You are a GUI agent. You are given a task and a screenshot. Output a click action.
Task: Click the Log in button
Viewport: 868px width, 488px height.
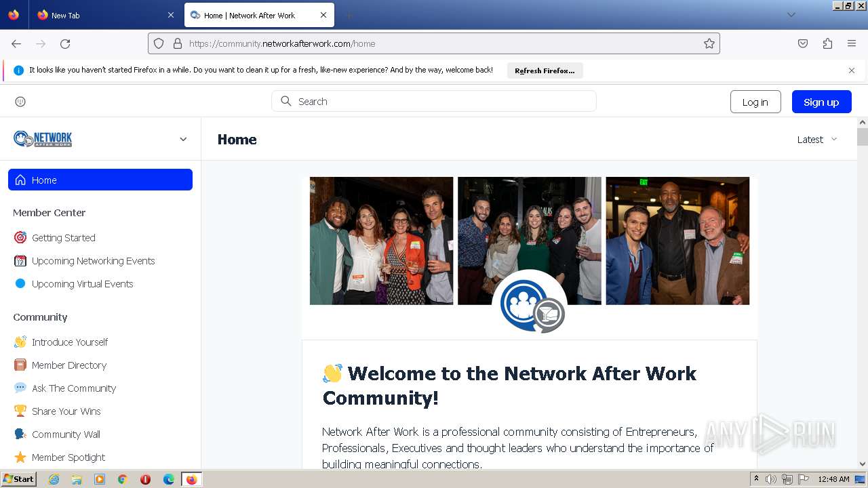755,102
